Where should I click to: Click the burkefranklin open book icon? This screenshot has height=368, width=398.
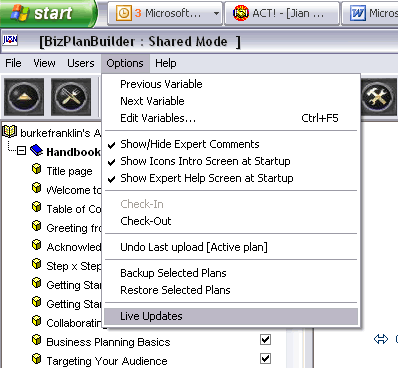tap(10, 131)
